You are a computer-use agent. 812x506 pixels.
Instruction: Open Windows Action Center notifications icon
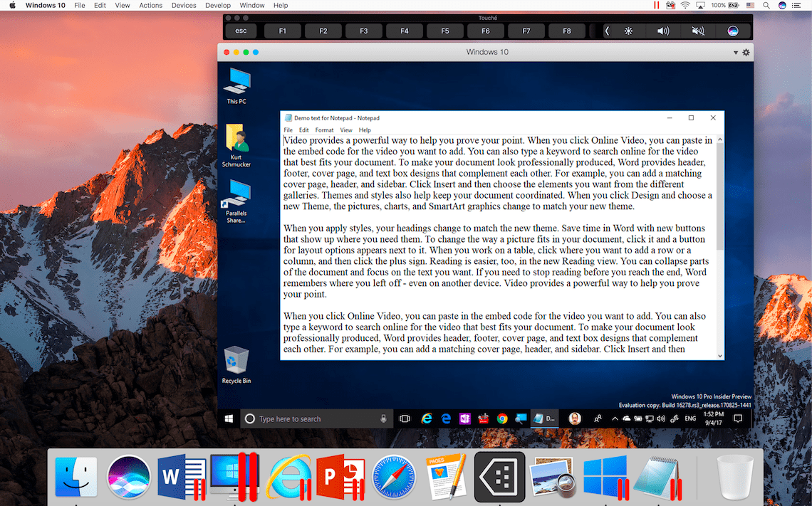tap(739, 419)
